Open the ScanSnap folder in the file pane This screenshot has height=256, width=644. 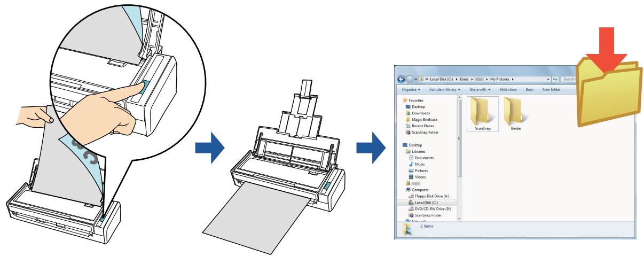483,114
